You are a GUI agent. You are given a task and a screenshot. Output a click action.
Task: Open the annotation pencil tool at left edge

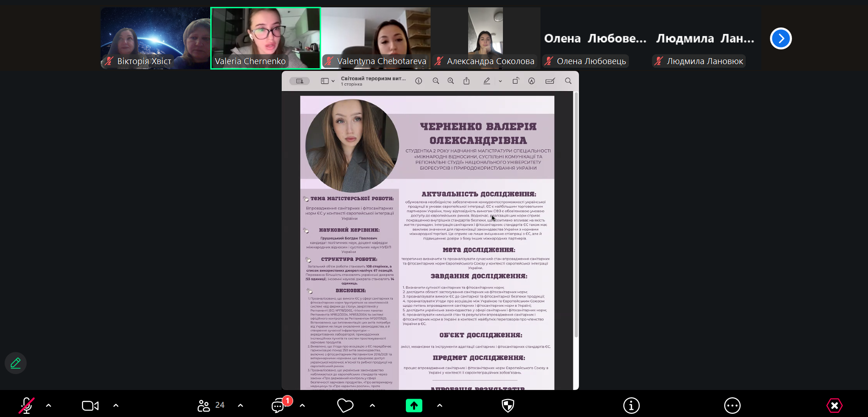[x=16, y=363]
